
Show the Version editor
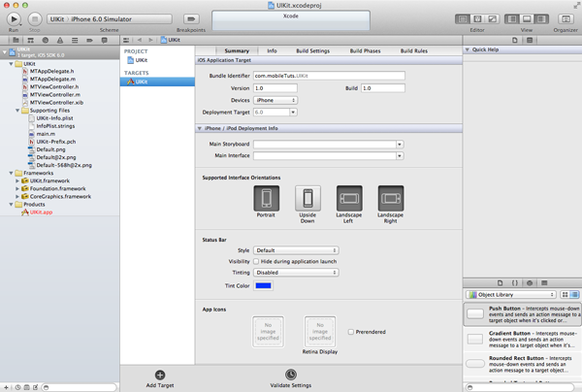click(x=492, y=19)
